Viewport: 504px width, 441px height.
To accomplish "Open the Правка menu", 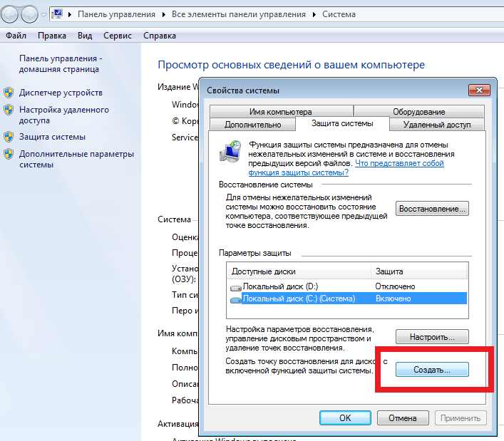I will (x=52, y=36).
